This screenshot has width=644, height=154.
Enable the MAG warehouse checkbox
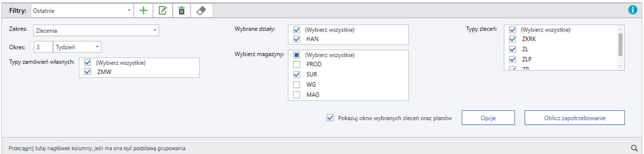coord(297,95)
